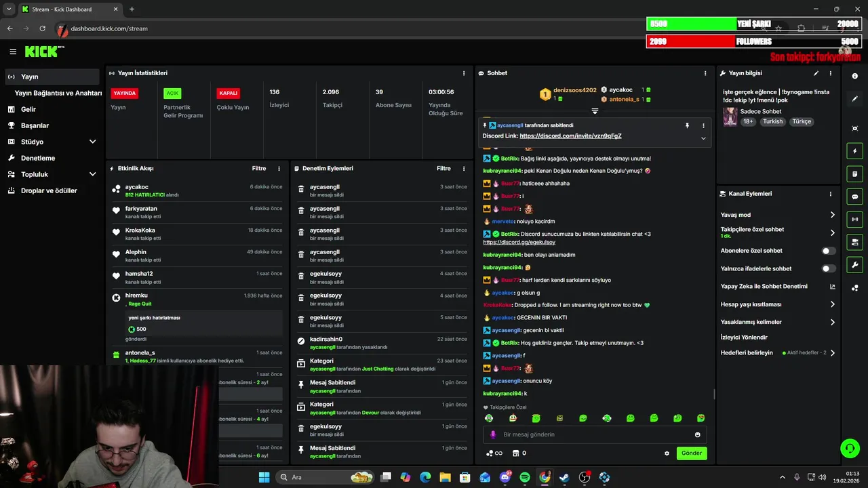Click the wrench icon in right toolbar
Image resolution: width=868 pixels, height=488 pixels.
click(854, 265)
